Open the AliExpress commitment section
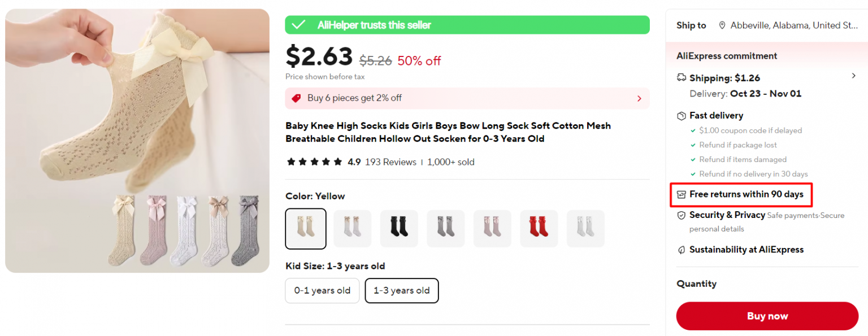The width and height of the screenshot is (868, 336). coord(727,55)
